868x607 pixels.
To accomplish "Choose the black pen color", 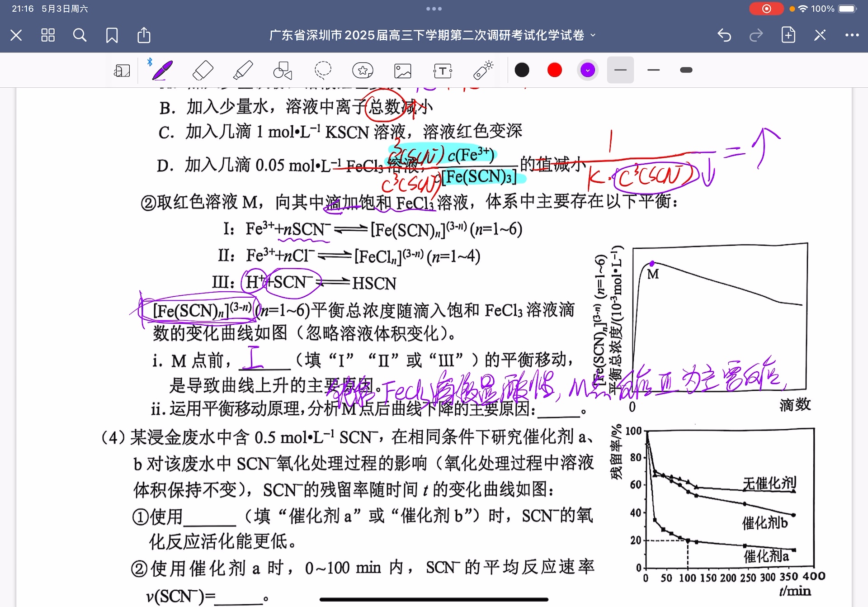I will tap(522, 70).
